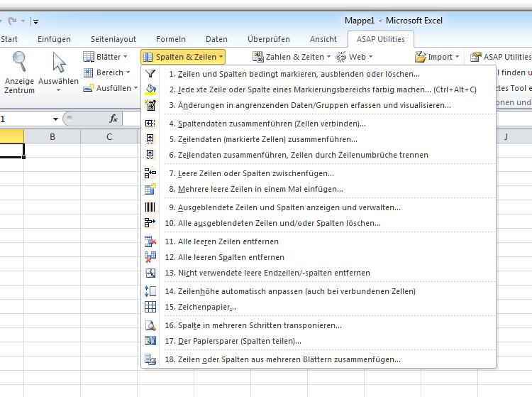Click the insert empty rows icon beside item 7
532x397 pixels.
pyautogui.click(x=150, y=173)
